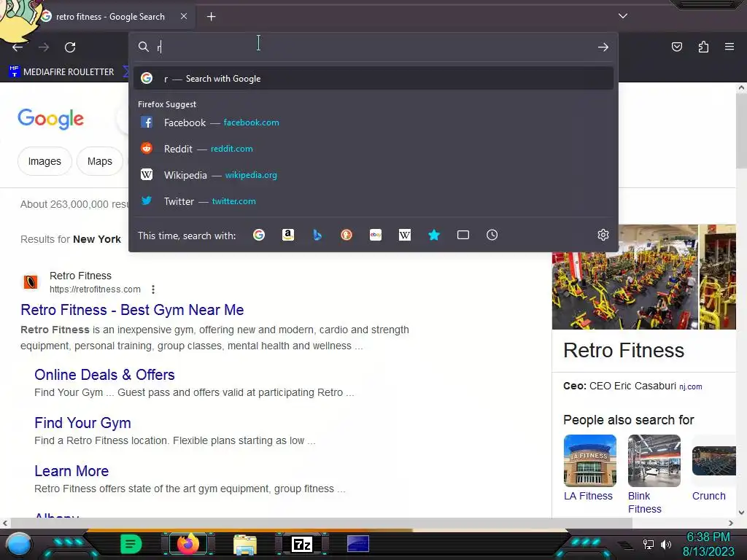Select the Wikipedia suggestion row
The height and width of the screenshot is (560, 747).
click(x=373, y=175)
